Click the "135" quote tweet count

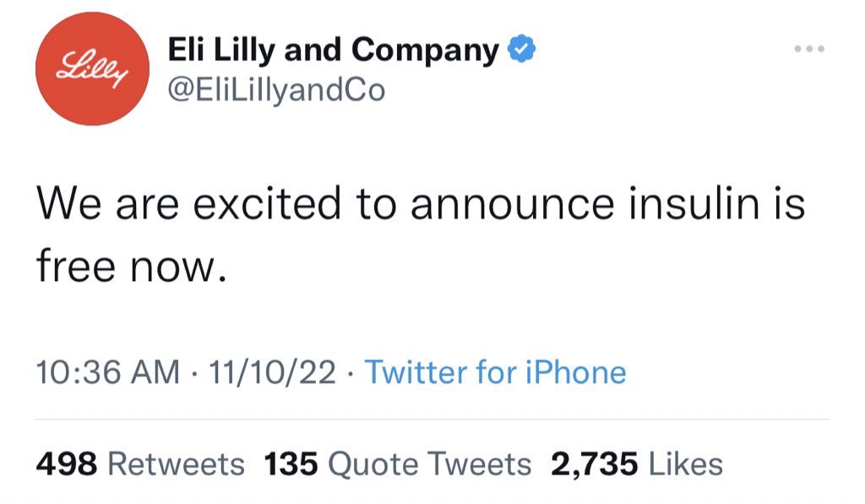pyautogui.click(x=291, y=463)
